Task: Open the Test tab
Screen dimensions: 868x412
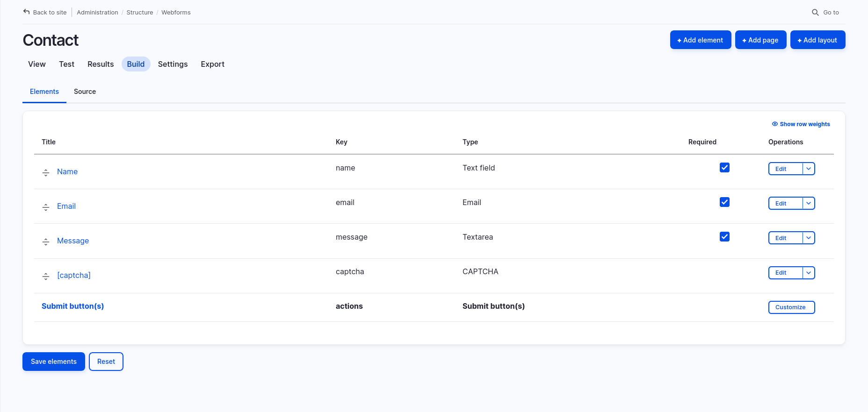Action: pyautogui.click(x=66, y=64)
